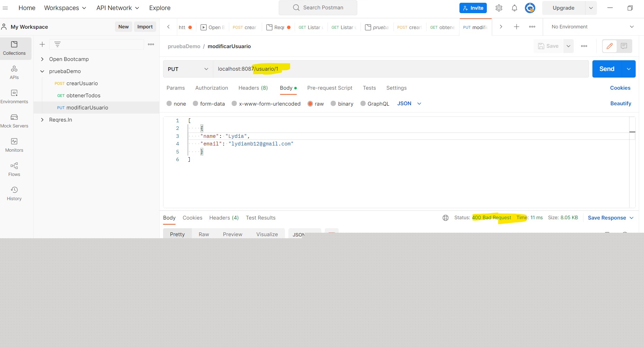Image resolution: width=644 pixels, height=347 pixels.
Task: Click the search magnifier icon in Search Postman
Action: pyautogui.click(x=296, y=8)
